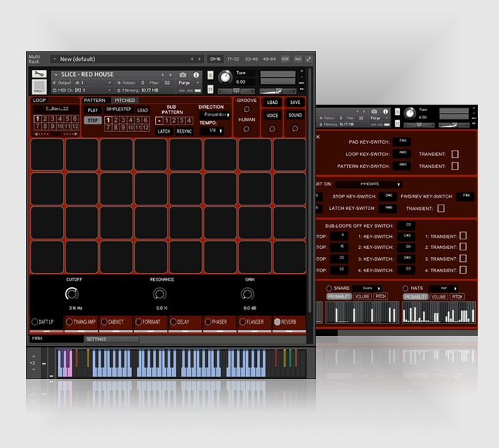This screenshot has height=448, width=499.
Task: Toggle the Reverb effect off
Action: click(x=278, y=321)
